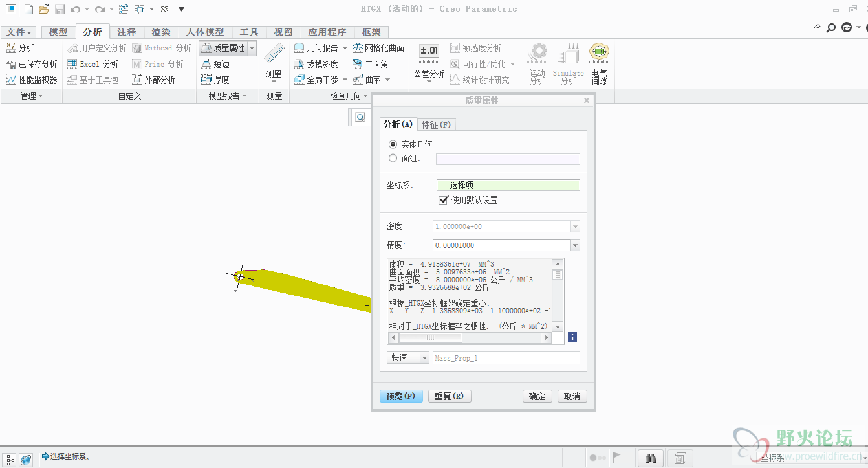
Task: Launch the 性能监视器 performance monitor
Action: click(x=32, y=80)
